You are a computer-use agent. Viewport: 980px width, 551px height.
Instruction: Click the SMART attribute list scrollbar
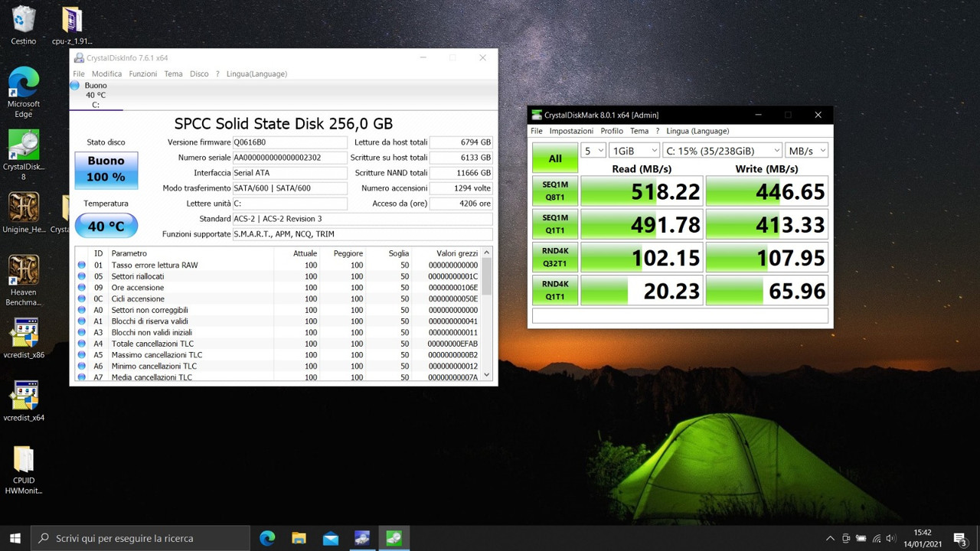[487, 276]
